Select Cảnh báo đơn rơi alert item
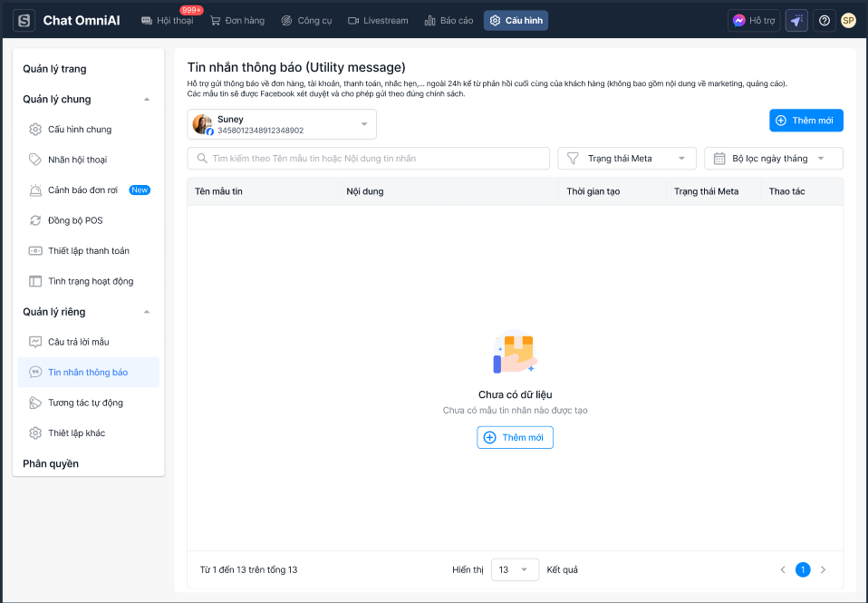The image size is (868, 603). point(85,190)
